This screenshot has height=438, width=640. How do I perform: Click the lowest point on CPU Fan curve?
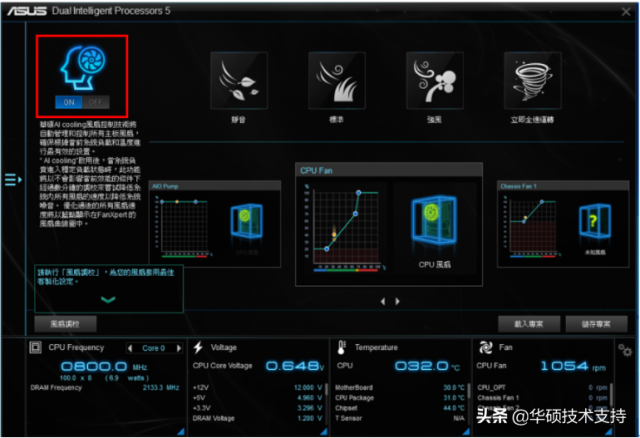point(327,249)
